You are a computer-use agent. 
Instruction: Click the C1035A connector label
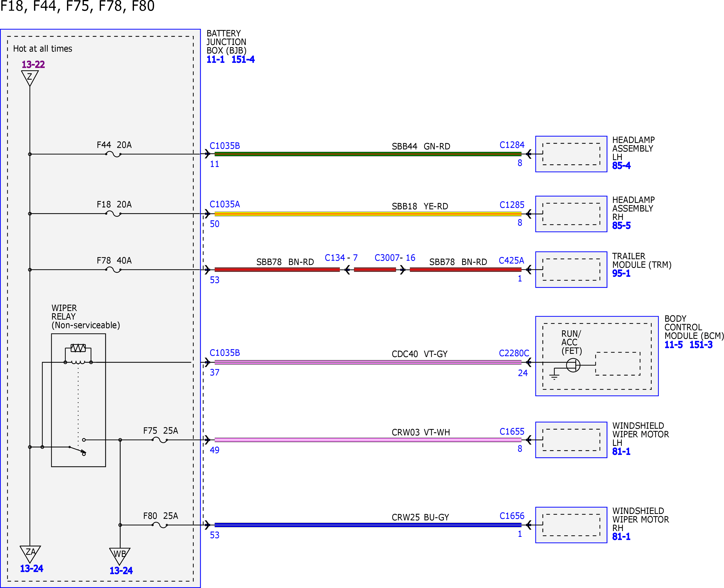pos(225,204)
